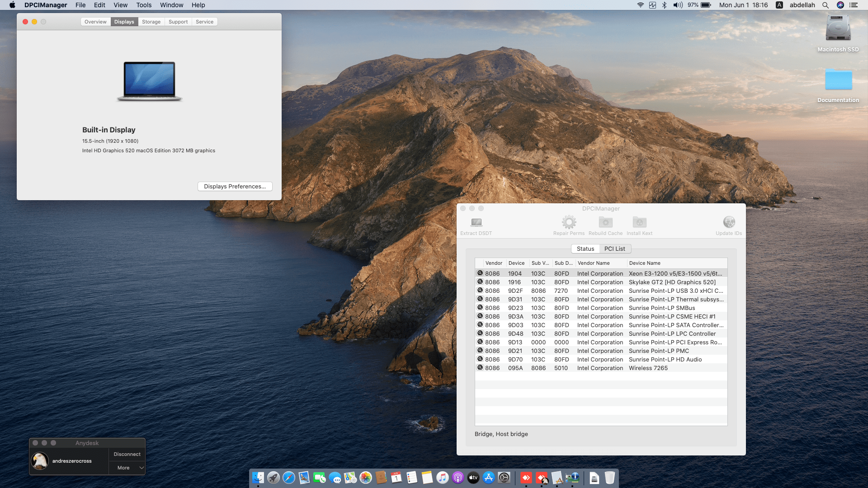This screenshot has height=488, width=868.
Task: Select the Overview tab
Action: click(95, 22)
